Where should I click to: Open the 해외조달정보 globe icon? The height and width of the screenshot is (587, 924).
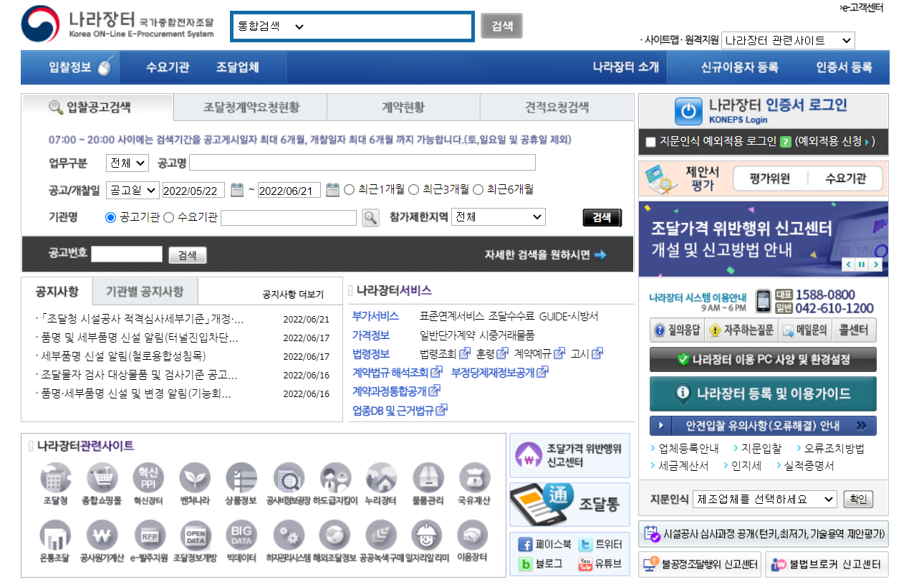(x=335, y=535)
